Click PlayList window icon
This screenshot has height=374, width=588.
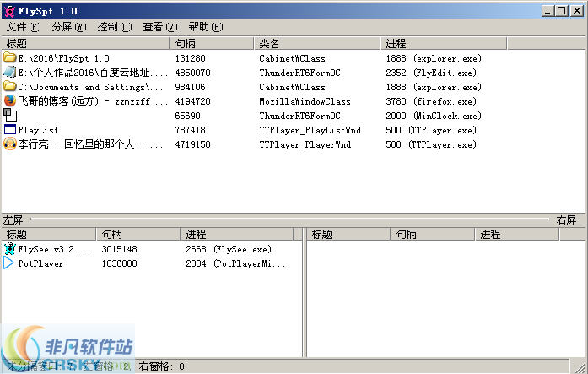tap(10, 130)
